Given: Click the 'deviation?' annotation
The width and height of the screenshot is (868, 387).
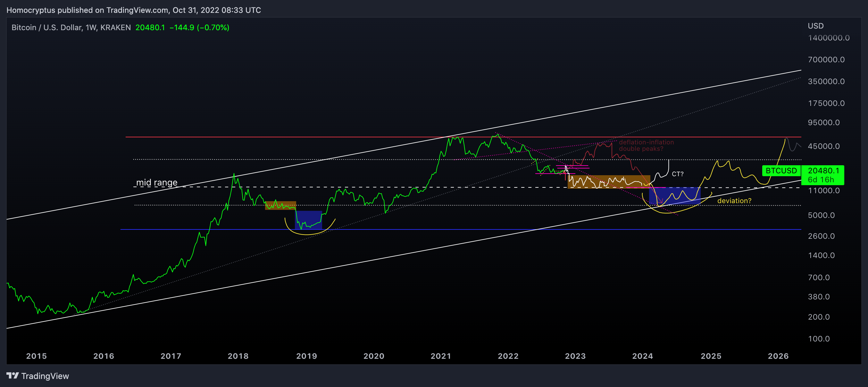Looking at the screenshot, I should click(734, 201).
